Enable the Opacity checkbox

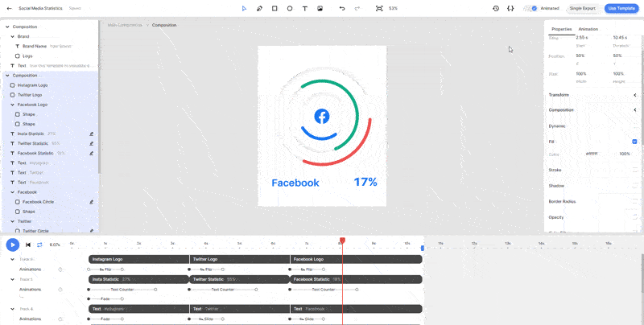(x=634, y=217)
